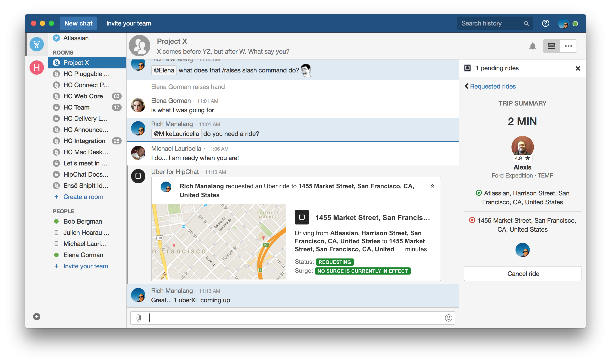Click the @MikeLauricella mention tag
The width and height of the screenshot is (611, 364).
coord(176,134)
